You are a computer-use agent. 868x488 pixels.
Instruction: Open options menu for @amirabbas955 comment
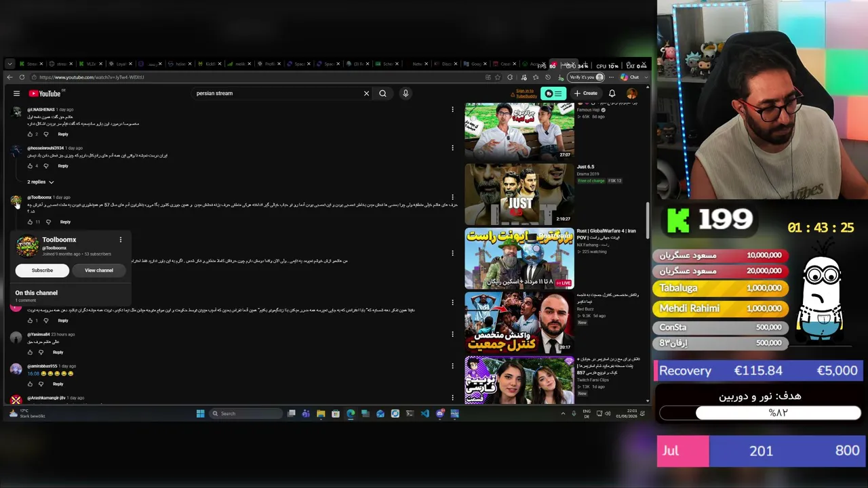pyautogui.click(x=452, y=366)
